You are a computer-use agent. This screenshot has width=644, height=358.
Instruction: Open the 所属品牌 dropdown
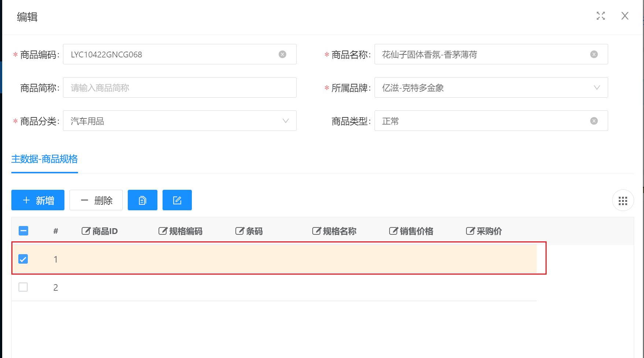pos(491,87)
